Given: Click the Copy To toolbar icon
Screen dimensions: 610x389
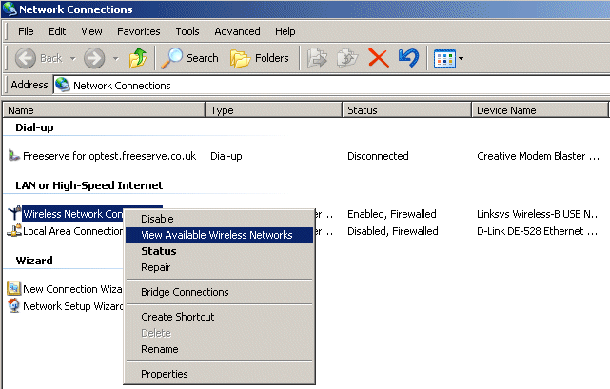Looking at the screenshot, I should [x=347, y=58].
